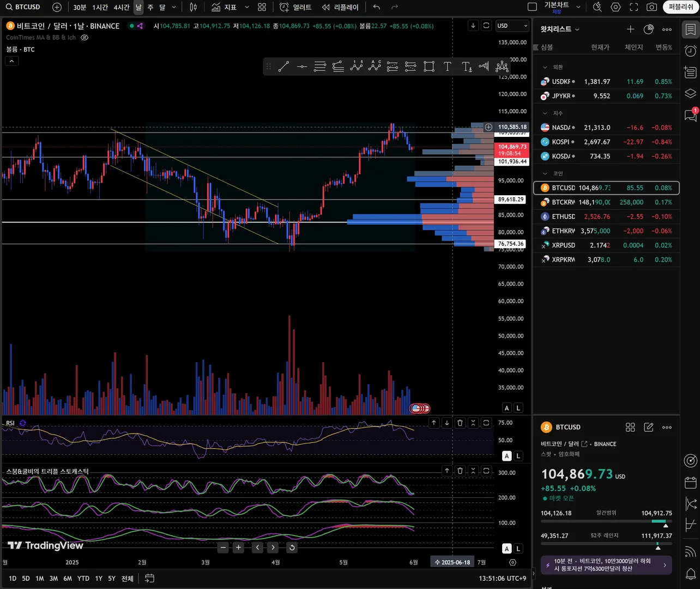This screenshot has height=589, width=700.
Task: Toggle visibility of CoinTimes MA indicator
Action: 85,38
